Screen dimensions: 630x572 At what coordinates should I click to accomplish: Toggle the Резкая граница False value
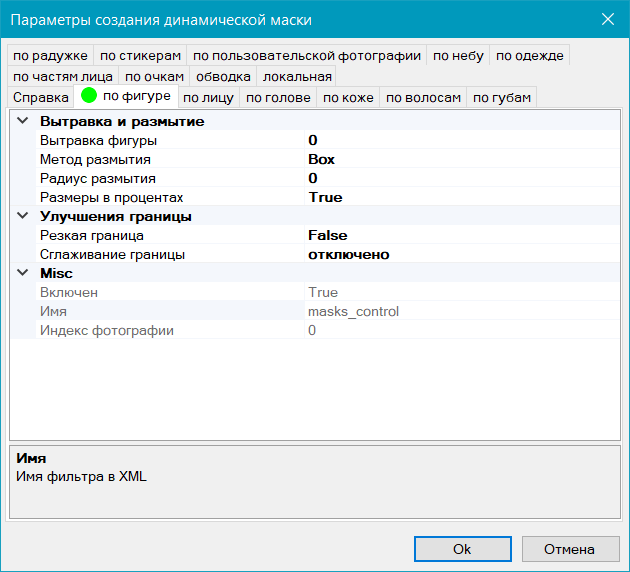click(x=327, y=236)
